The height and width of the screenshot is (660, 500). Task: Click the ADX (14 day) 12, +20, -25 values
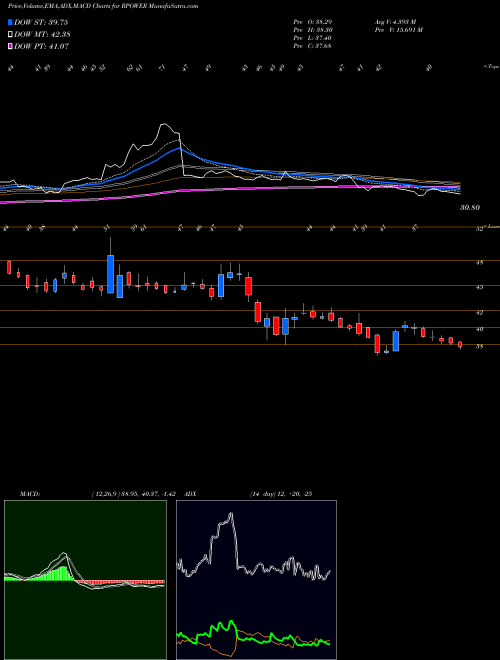coord(281,494)
